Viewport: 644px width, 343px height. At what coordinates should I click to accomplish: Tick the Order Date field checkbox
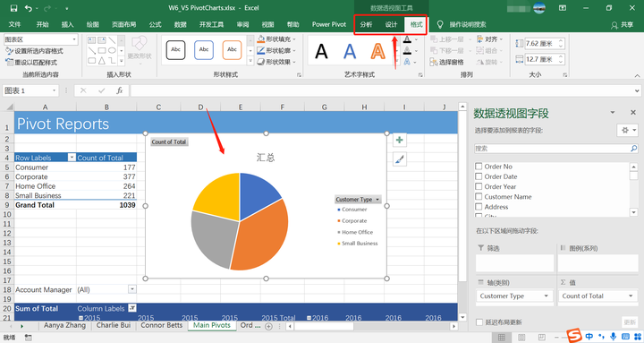pos(479,176)
